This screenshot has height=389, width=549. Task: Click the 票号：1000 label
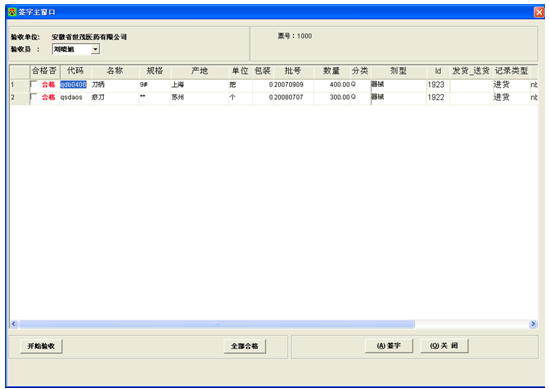(295, 36)
